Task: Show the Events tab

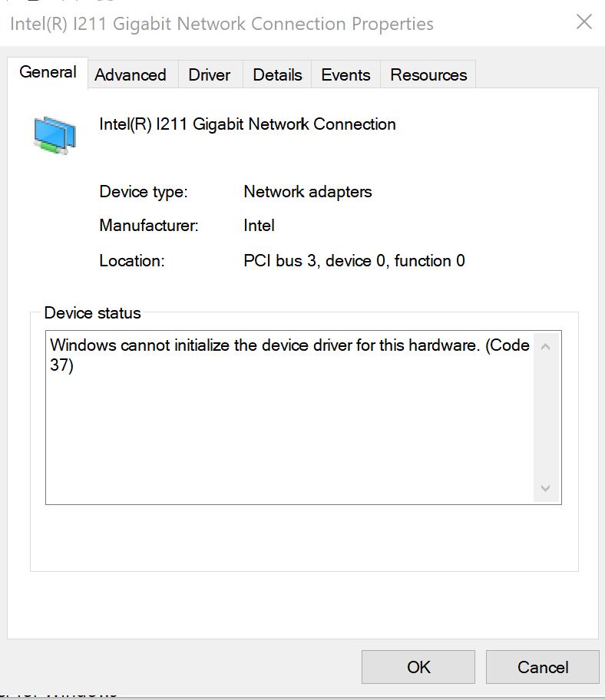Action: tap(345, 74)
